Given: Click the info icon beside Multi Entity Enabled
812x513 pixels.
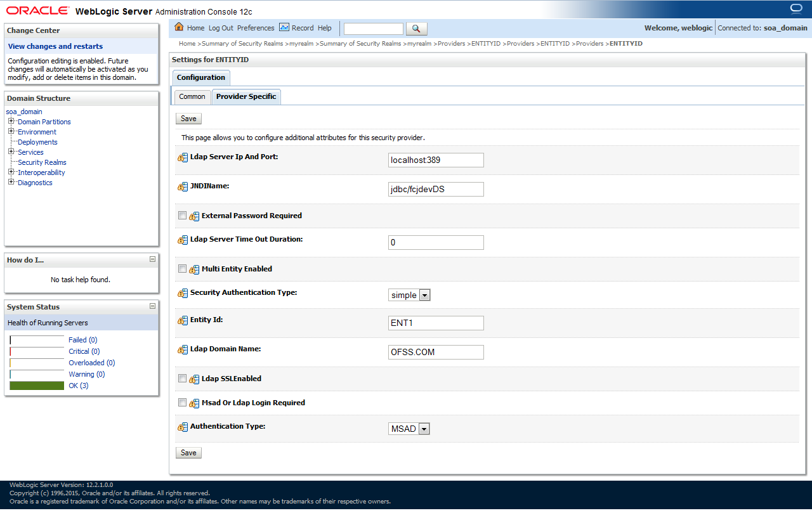Looking at the screenshot, I should click(x=194, y=269).
